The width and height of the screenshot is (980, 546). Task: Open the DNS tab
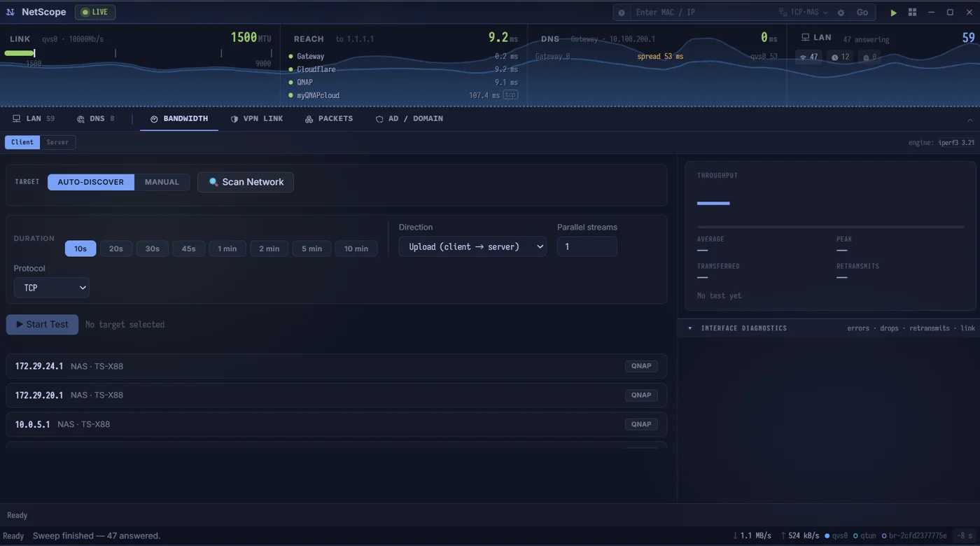[x=96, y=119]
